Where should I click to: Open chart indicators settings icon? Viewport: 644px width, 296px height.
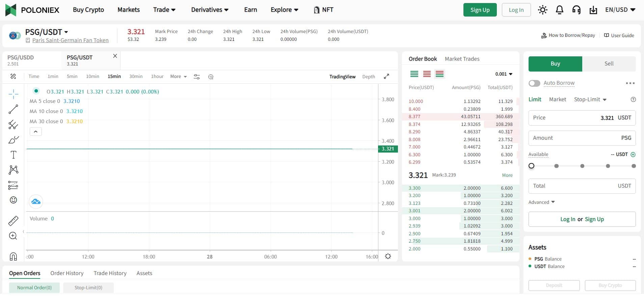point(197,77)
